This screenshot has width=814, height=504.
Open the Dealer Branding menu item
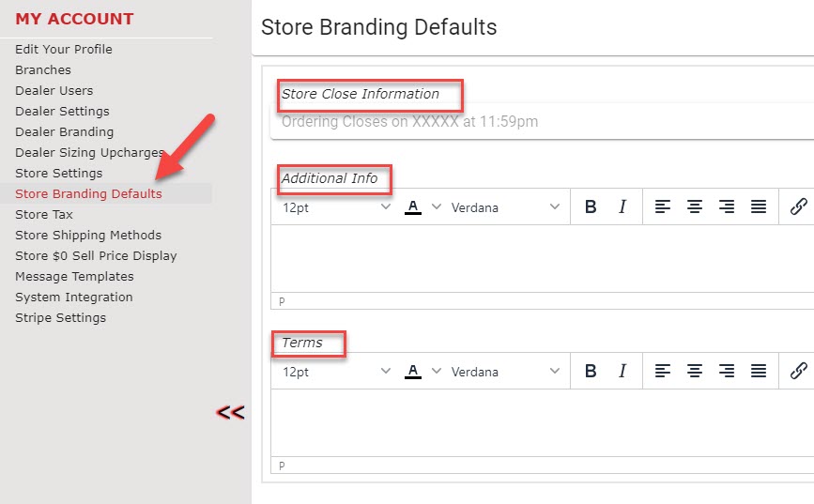pyautogui.click(x=65, y=131)
